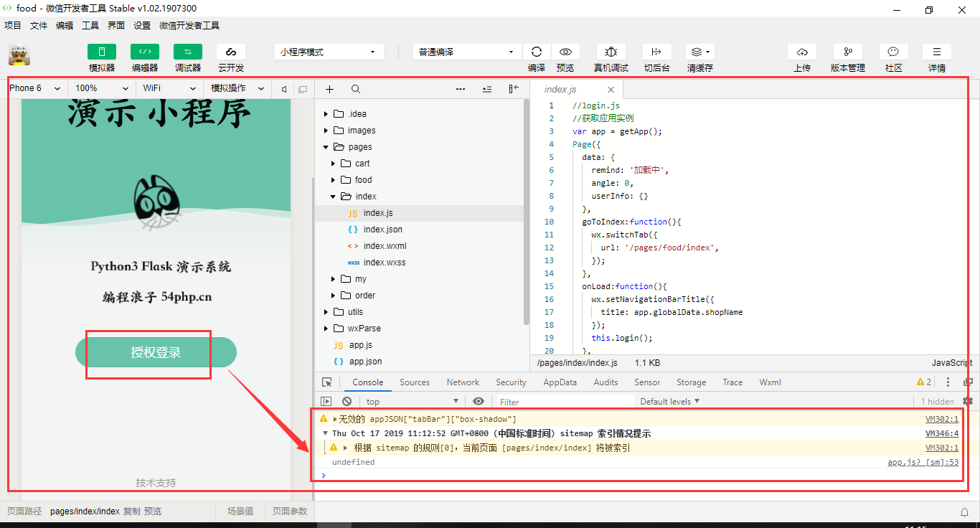Toggle the 调试器 debugger panel
The image size is (980, 528).
(x=188, y=52)
